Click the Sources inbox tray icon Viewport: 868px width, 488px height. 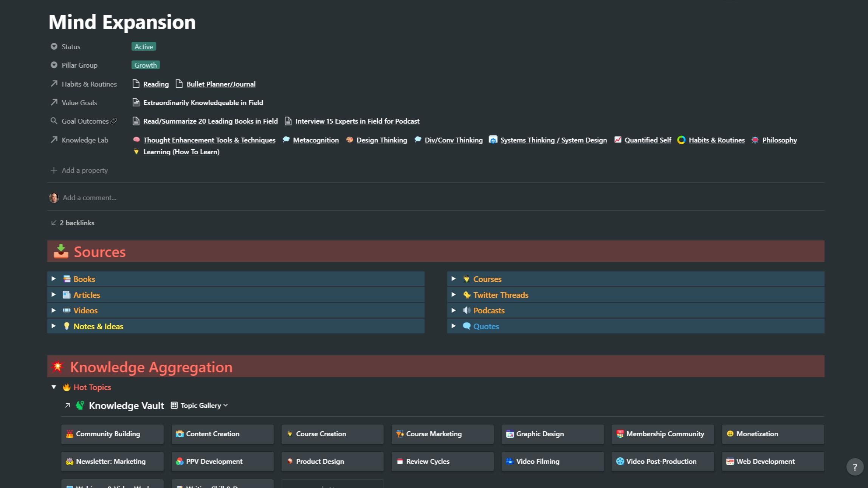point(61,251)
